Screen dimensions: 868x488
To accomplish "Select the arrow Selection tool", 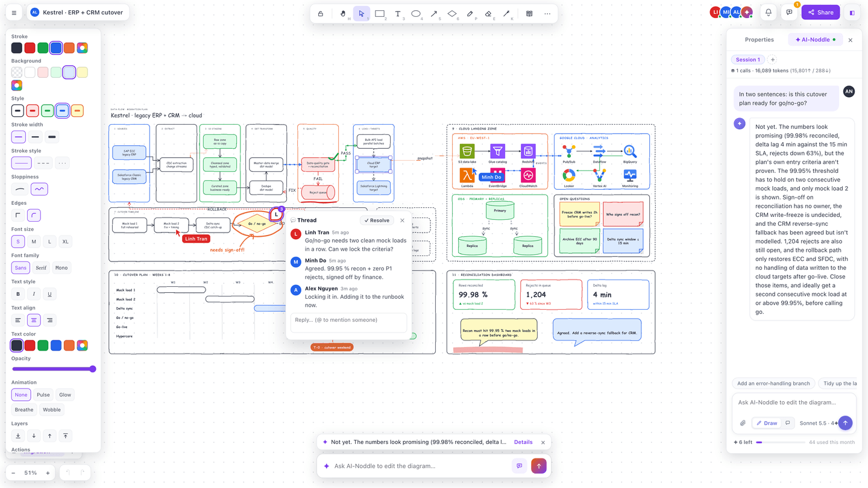I will coord(362,13).
